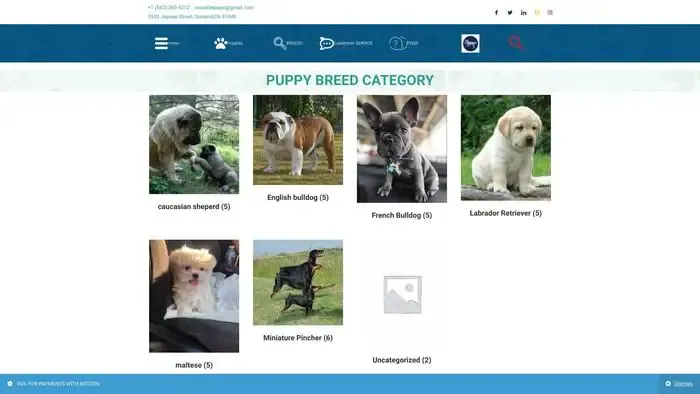Open the hamburger menu icon
The height and width of the screenshot is (394, 700).
pos(161,43)
